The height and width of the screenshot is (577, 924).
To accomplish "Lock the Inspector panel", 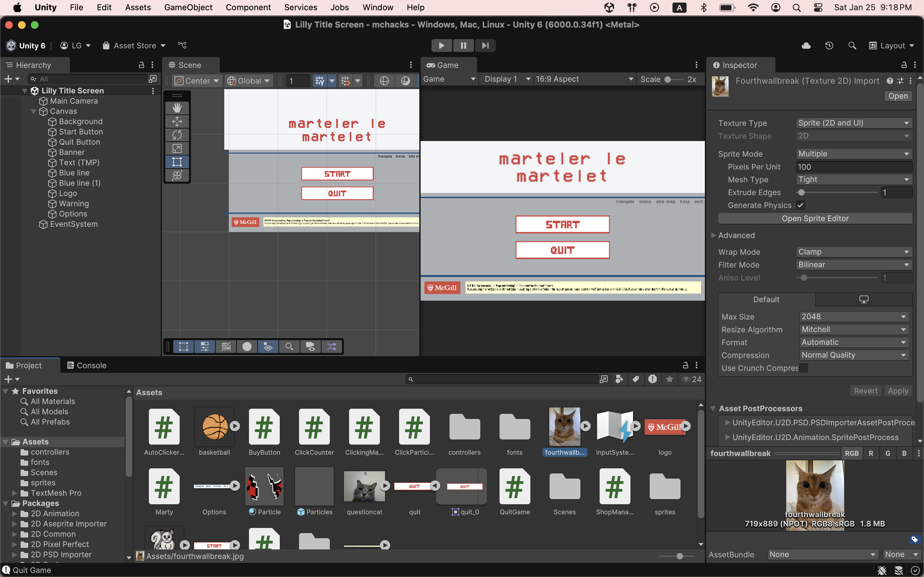I will pos(903,65).
